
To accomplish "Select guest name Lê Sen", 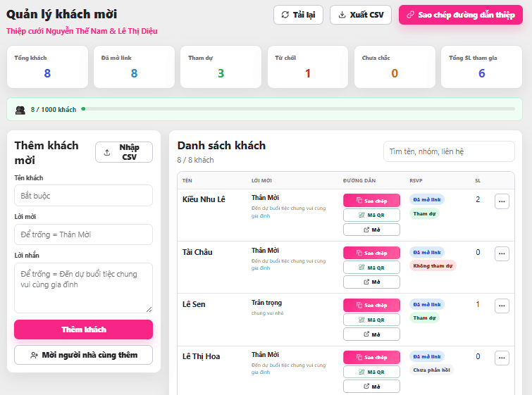I will (x=194, y=304).
